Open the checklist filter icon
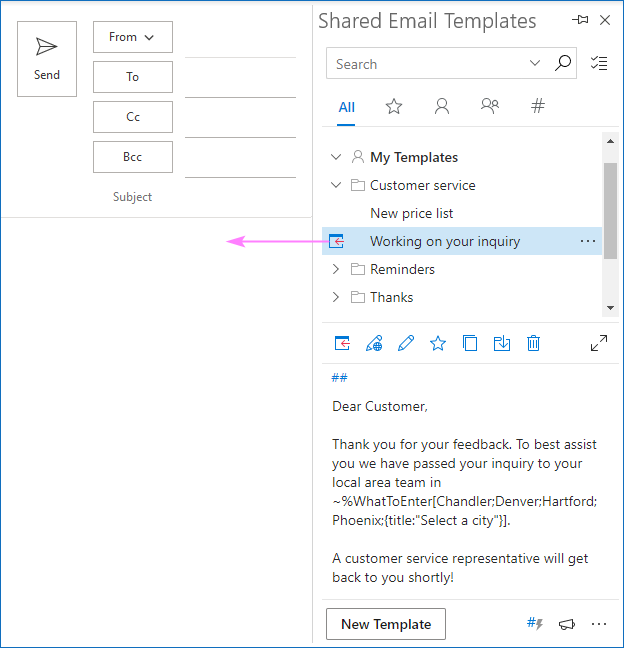The height and width of the screenshot is (648, 624). pos(599,64)
